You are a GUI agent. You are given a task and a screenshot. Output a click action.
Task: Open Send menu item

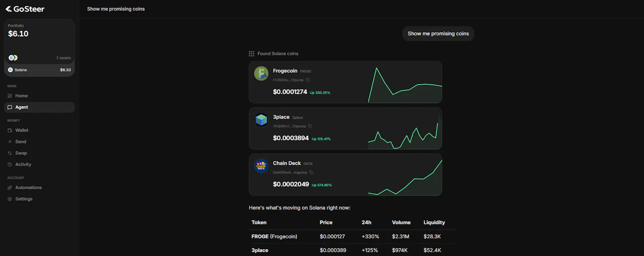point(39,142)
